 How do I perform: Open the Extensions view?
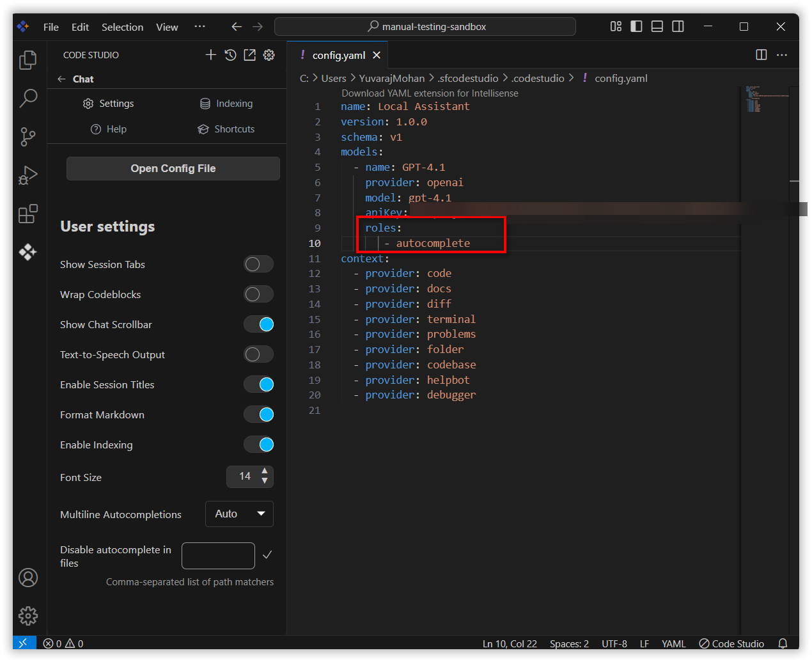[28, 214]
